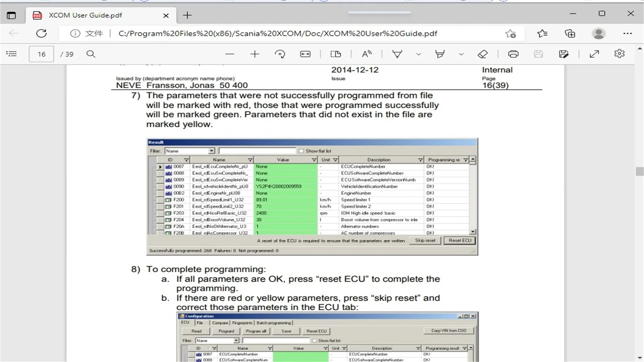Toggle page view layout button
Viewport: 644px width, 362px height.
335,54
